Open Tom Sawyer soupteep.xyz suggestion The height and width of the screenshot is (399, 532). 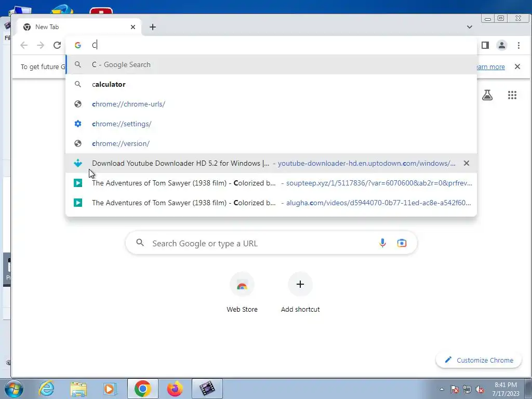(x=271, y=183)
